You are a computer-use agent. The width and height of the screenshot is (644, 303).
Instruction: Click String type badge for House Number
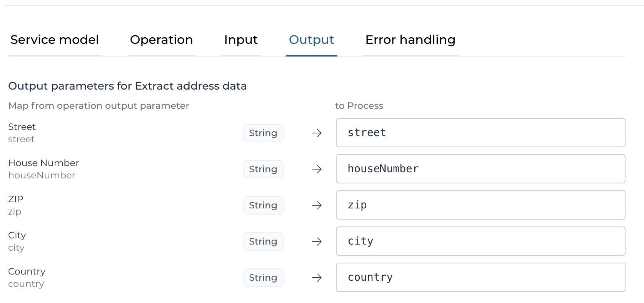pyautogui.click(x=263, y=169)
